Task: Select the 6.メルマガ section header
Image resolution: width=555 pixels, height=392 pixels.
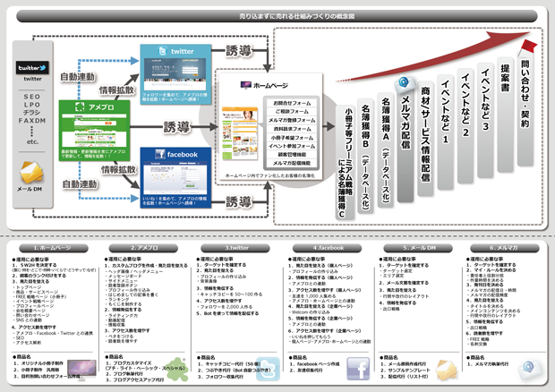Action: click(504, 248)
